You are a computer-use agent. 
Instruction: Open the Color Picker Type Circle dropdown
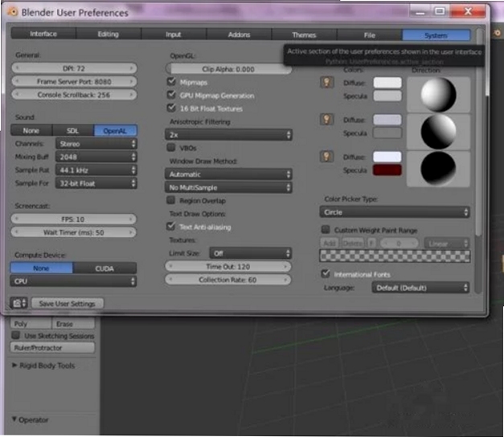point(395,212)
